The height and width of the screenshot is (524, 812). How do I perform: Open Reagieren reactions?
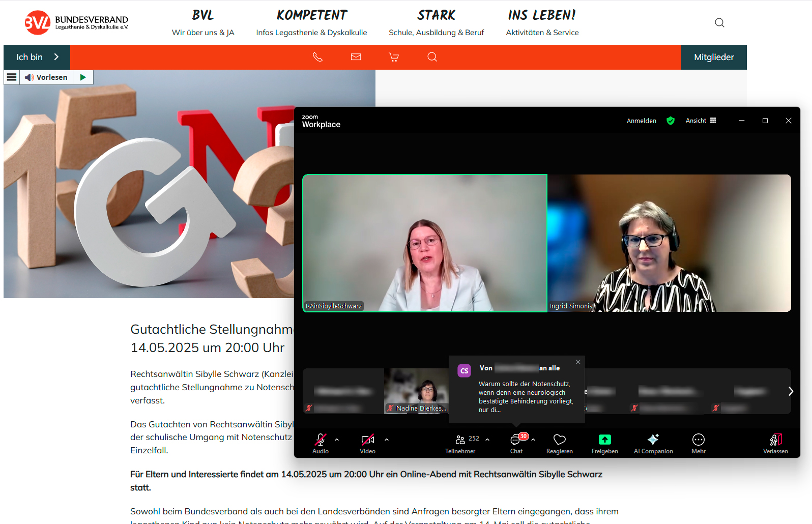(x=560, y=444)
